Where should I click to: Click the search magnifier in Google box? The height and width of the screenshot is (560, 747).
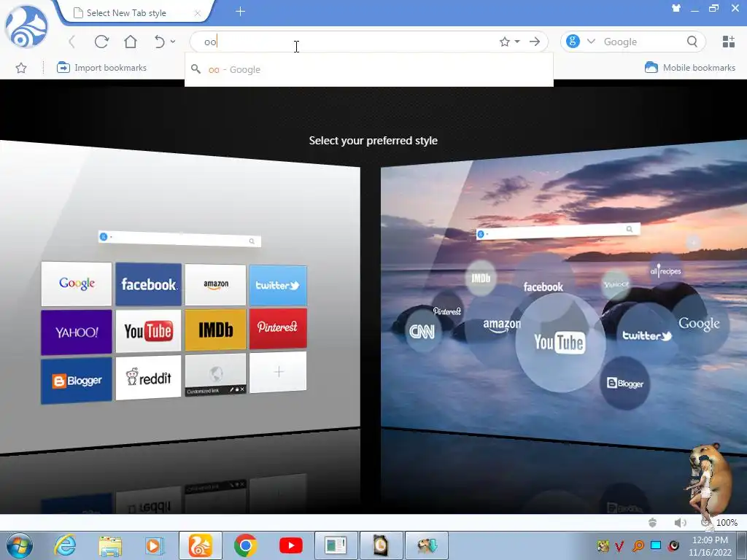[x=692, y=42]
